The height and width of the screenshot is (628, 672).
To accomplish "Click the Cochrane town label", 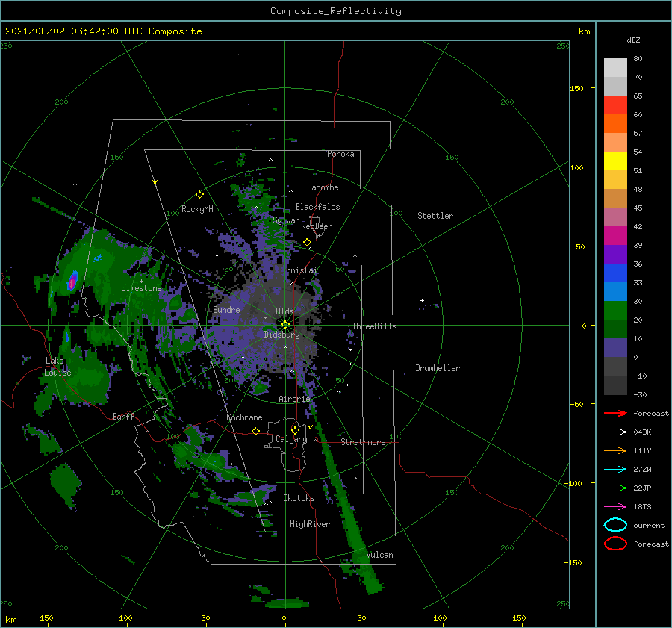I will coord(244,417).
